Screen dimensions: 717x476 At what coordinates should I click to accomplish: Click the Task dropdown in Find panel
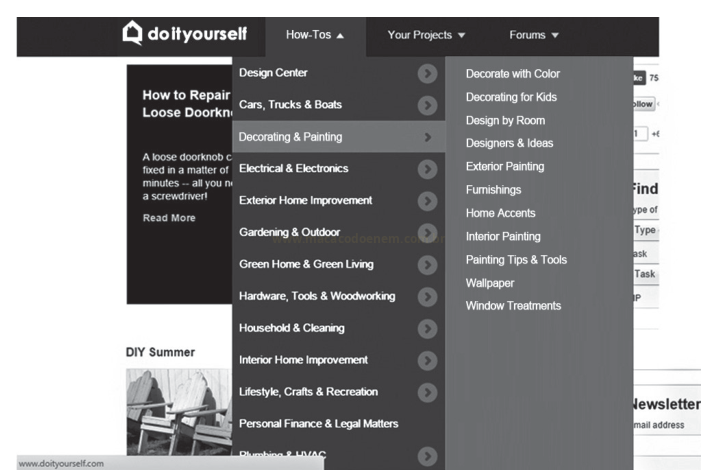click(646, 274)
